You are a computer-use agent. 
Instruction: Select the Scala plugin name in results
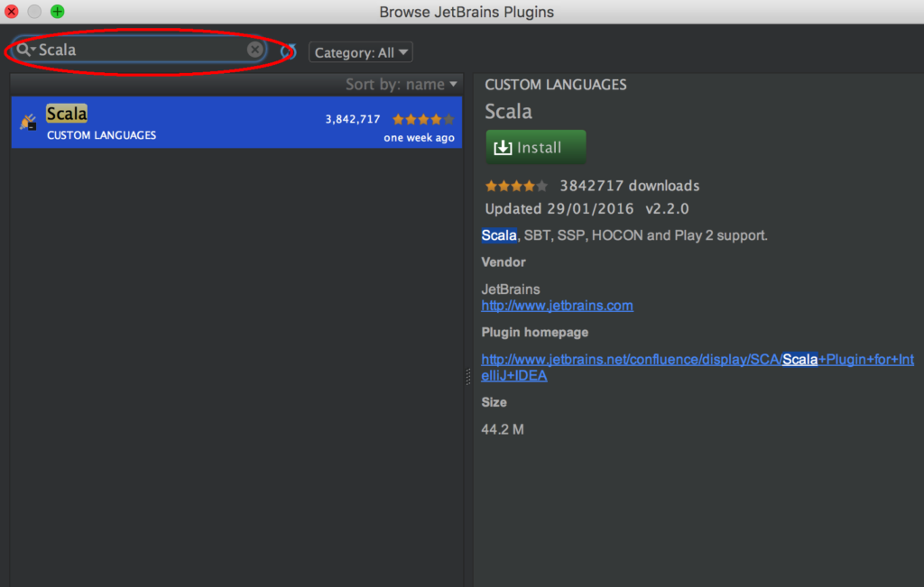point(67,114)
